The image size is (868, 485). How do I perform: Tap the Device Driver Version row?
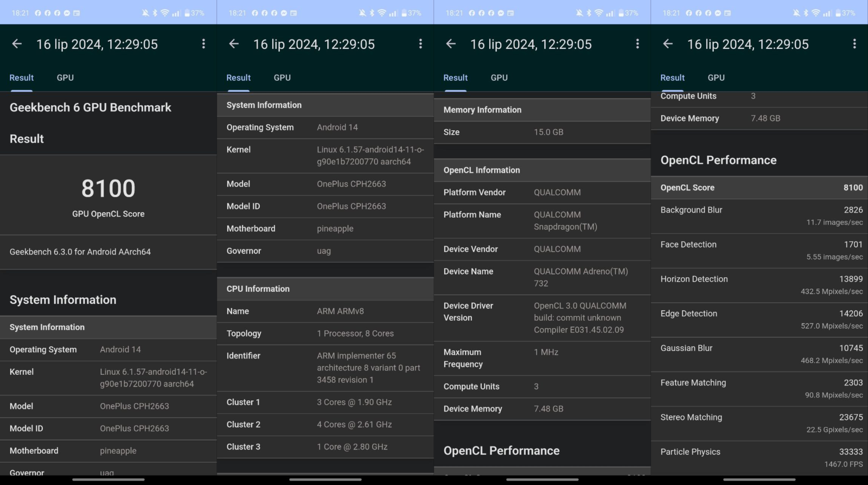(x=542, y=317)
